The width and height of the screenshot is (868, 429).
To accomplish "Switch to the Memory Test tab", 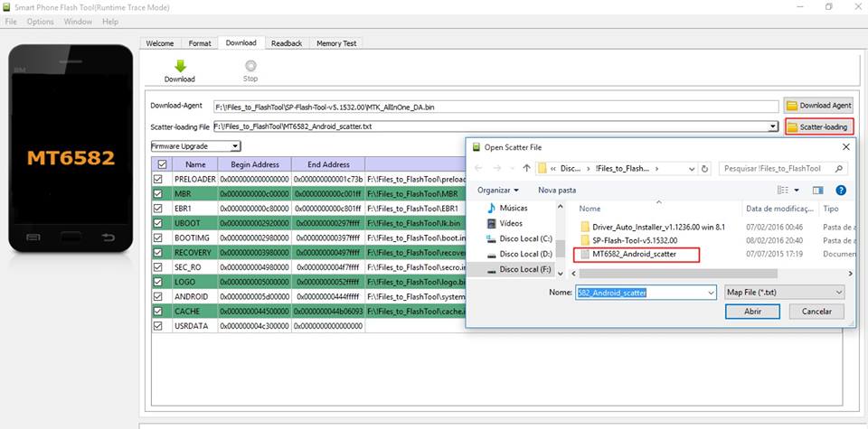I will coord(336,43).
